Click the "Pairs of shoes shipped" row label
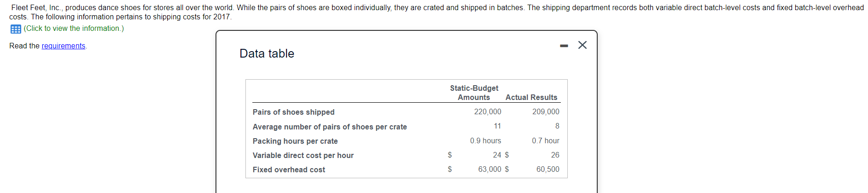The height and width of the screenshot is (193, 868). [x=293, y=112]
